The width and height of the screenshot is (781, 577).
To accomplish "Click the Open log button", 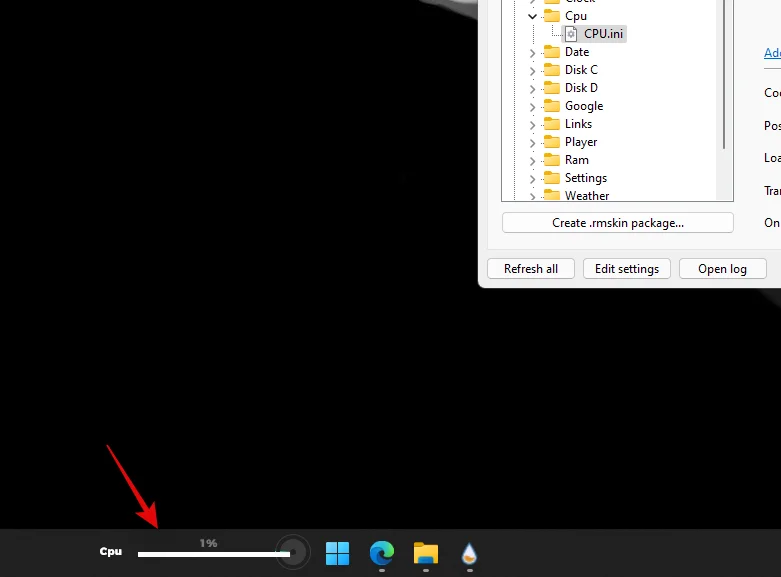I will [722, 269].
